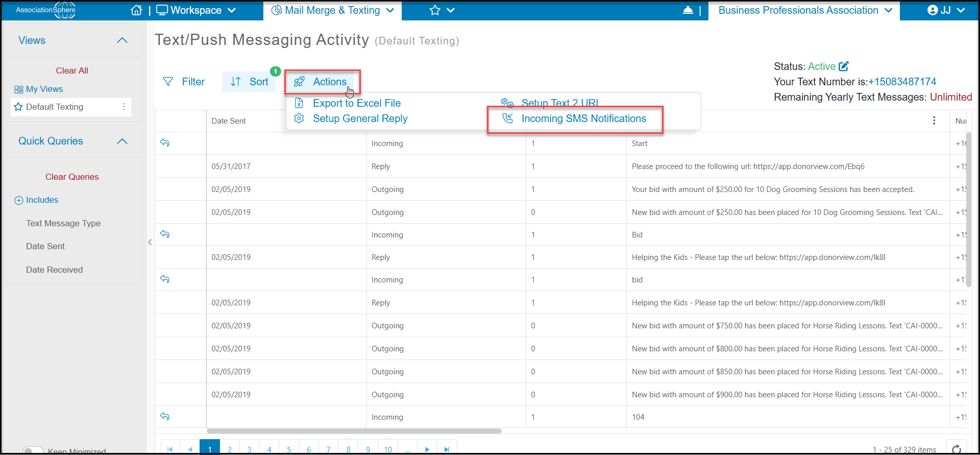Open the Workspace dropdown

point(196,10)
